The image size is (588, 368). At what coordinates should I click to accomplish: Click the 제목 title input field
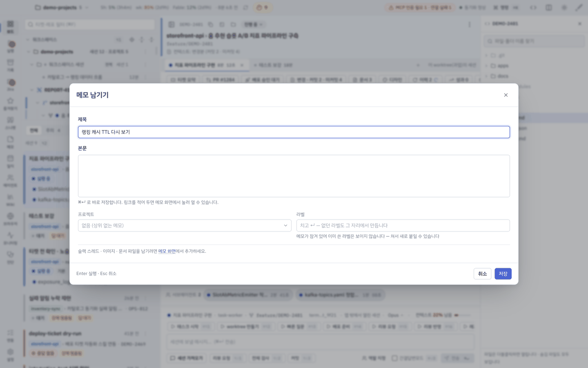click(x=294, y=132)
